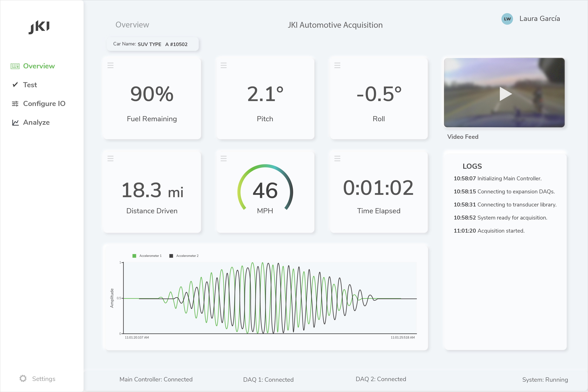The height and width of the screenshot is (392, 588).
Task: Click the Amplitude axis label
Action: tap(112, 298)
